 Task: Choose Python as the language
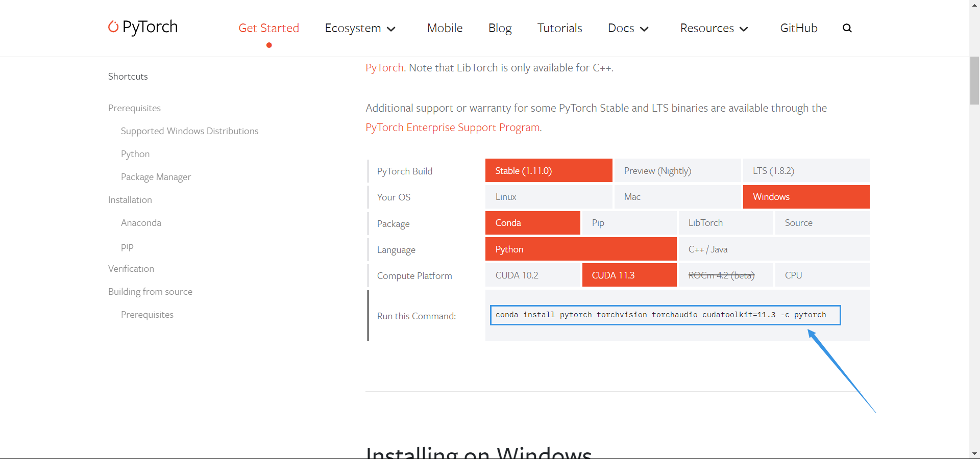point(581,249)
